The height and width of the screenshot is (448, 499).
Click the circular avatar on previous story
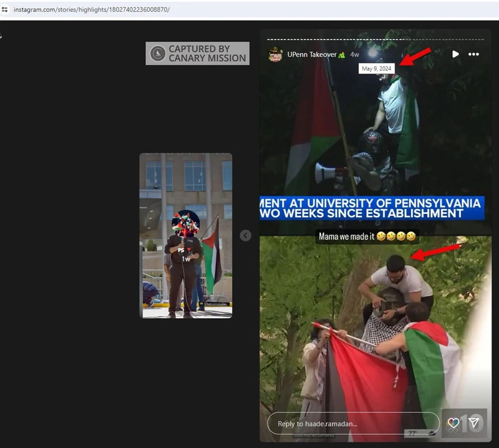[x=186, y=223]
